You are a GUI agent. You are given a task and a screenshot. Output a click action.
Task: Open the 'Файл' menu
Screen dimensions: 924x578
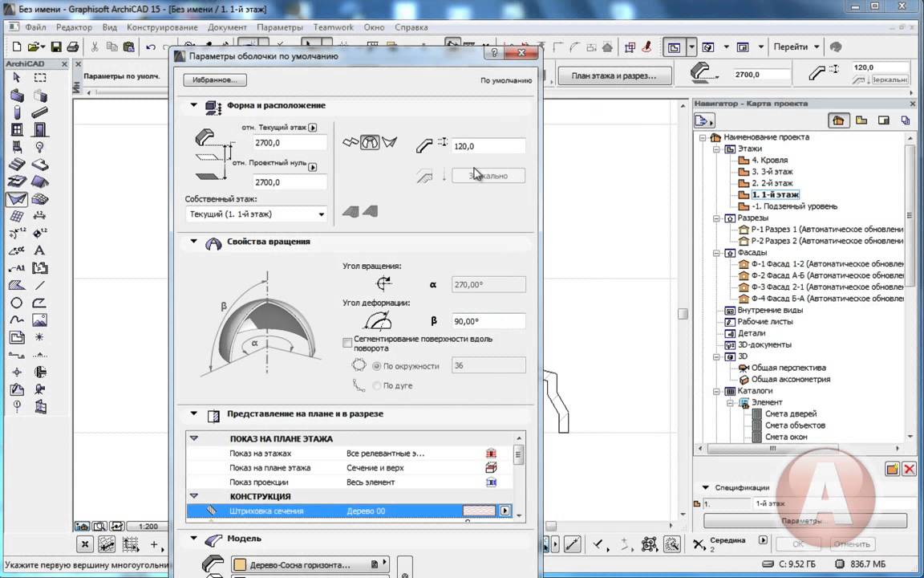click(35, 27)
